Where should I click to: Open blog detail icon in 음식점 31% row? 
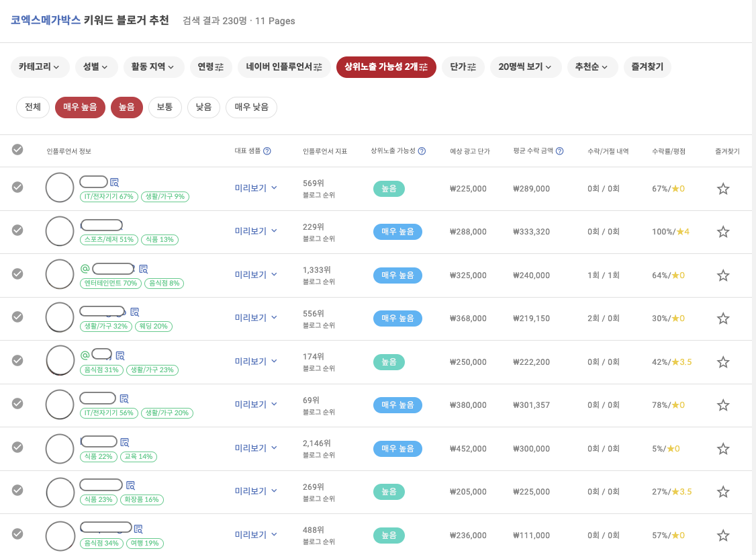(x=120, y=355)
